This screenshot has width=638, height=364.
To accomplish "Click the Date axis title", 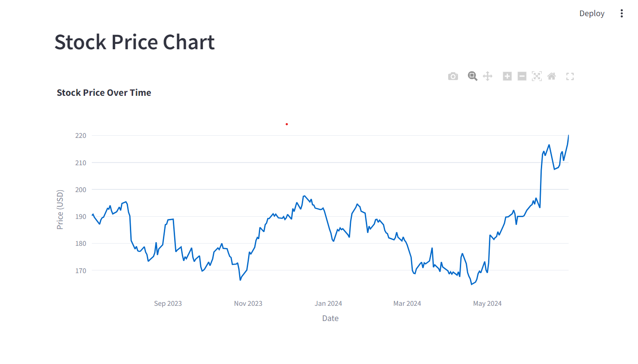I will pyautogui.click(x=330, y=318).
